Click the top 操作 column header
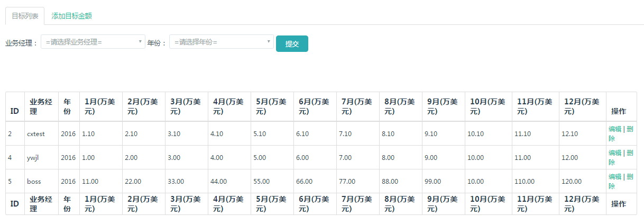 (619, 112)
